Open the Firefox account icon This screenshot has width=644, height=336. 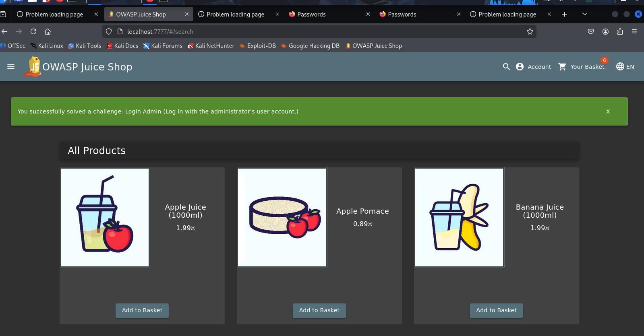click(605, 31)
